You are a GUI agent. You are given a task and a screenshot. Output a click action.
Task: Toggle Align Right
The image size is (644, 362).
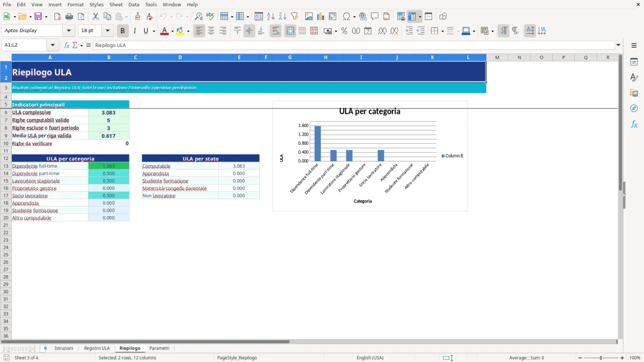(x=223, y=31)
